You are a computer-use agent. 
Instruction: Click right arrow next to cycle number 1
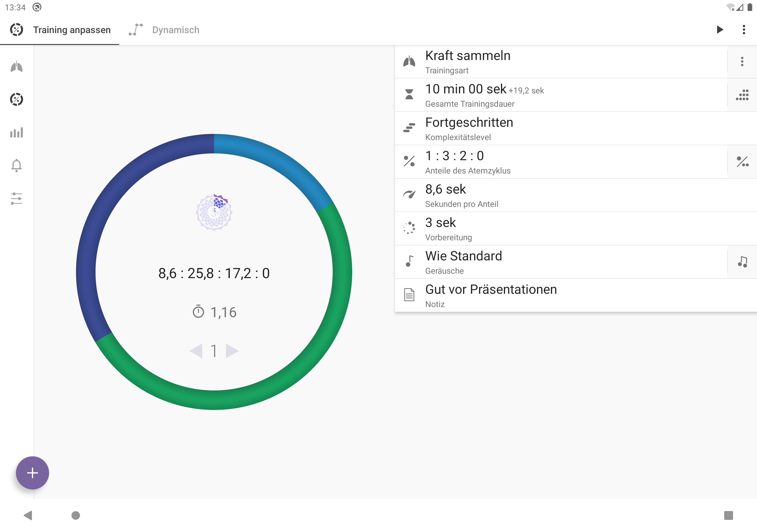tap(232, 351)
